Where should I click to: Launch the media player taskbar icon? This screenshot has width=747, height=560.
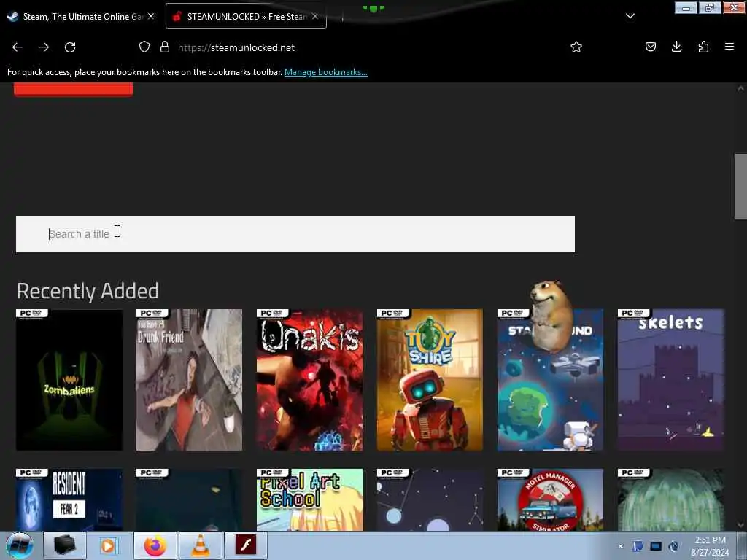click(108, 545)
